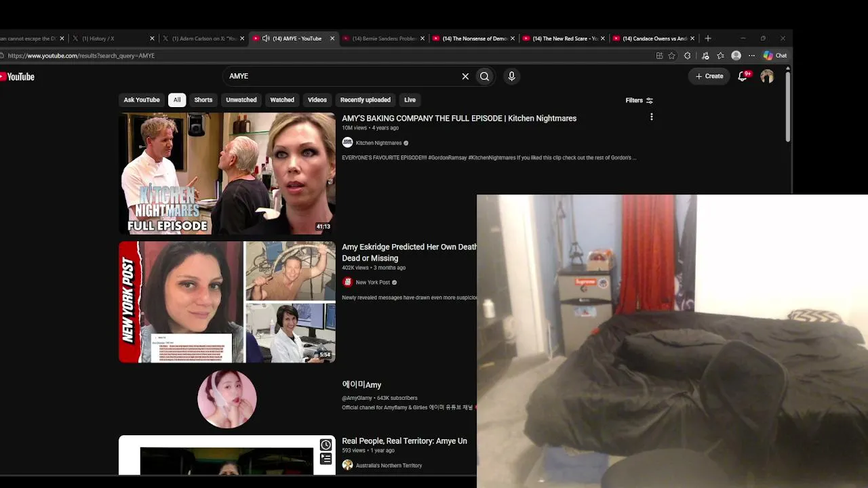Open the 에이미Amy channel name
Image resolution: width=868 pixels, height=488 pixels.
point(361,384)
